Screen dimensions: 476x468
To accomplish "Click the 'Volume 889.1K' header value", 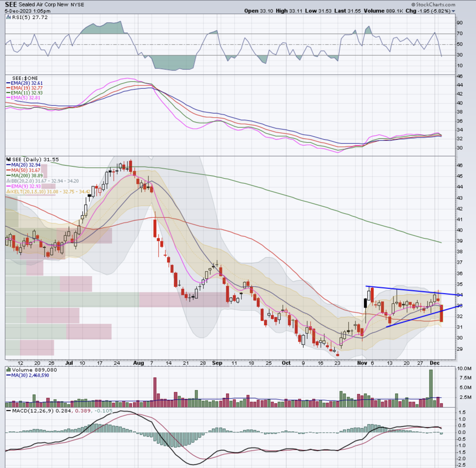I will pyautogui.click(x=383, y=11).
